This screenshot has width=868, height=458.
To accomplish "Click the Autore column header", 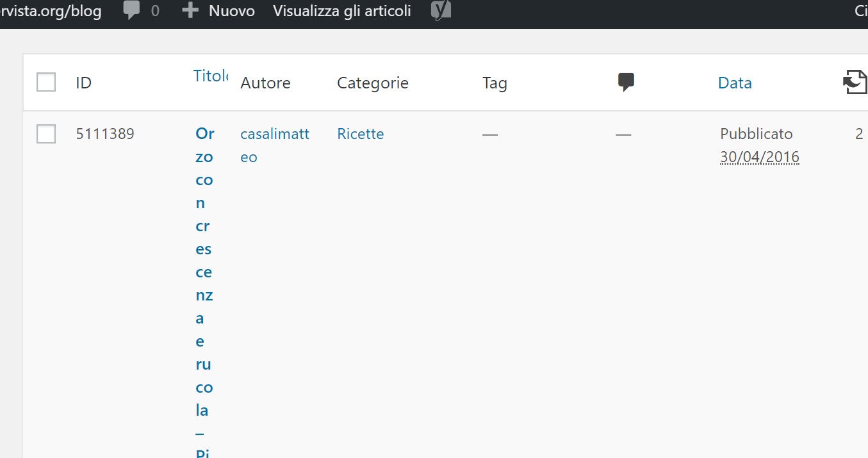I will tap(265, 83).
